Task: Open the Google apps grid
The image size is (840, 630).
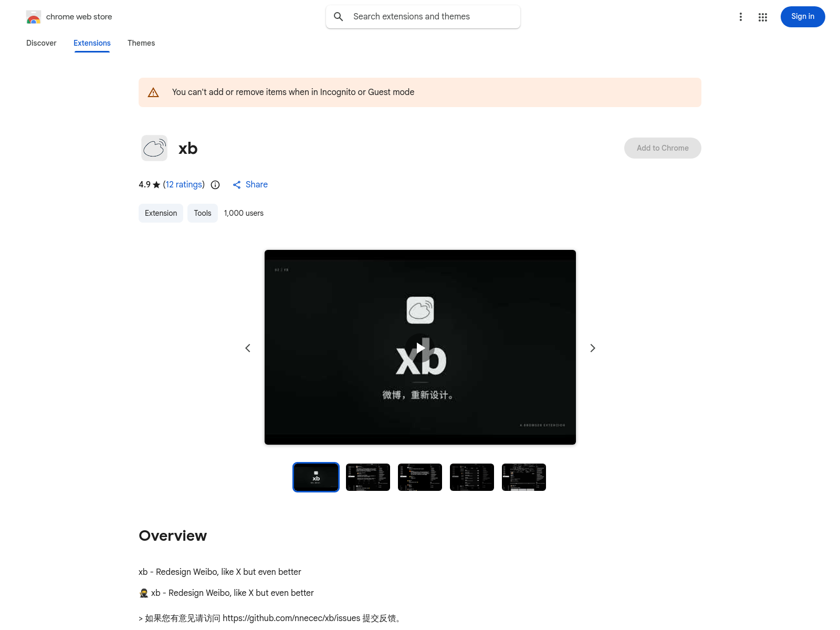Action: [x=763, y=17]
